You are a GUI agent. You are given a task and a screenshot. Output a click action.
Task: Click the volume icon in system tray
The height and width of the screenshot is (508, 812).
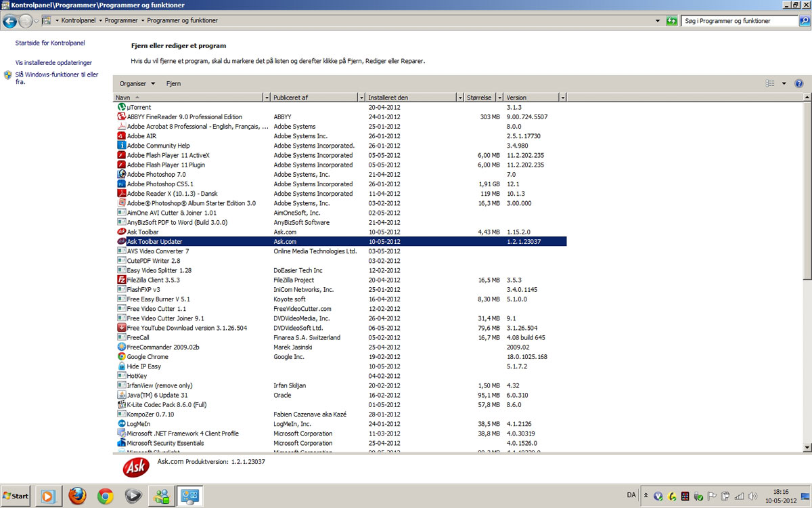coord(752,496)
